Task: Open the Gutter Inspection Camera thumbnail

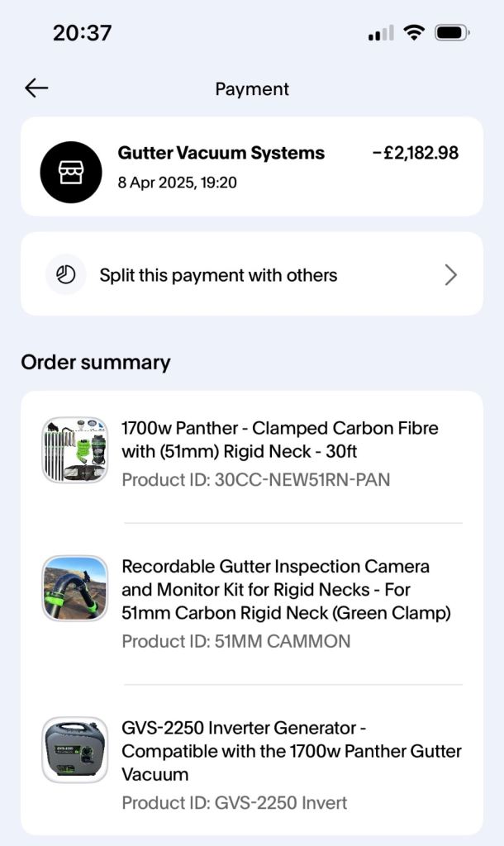Action: point(75,588)
